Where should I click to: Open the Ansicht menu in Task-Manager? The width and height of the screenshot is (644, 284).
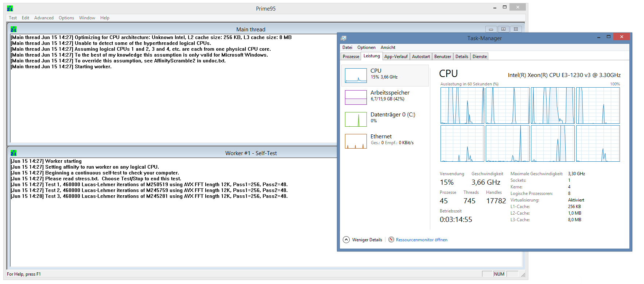click(x=388, y=47)
